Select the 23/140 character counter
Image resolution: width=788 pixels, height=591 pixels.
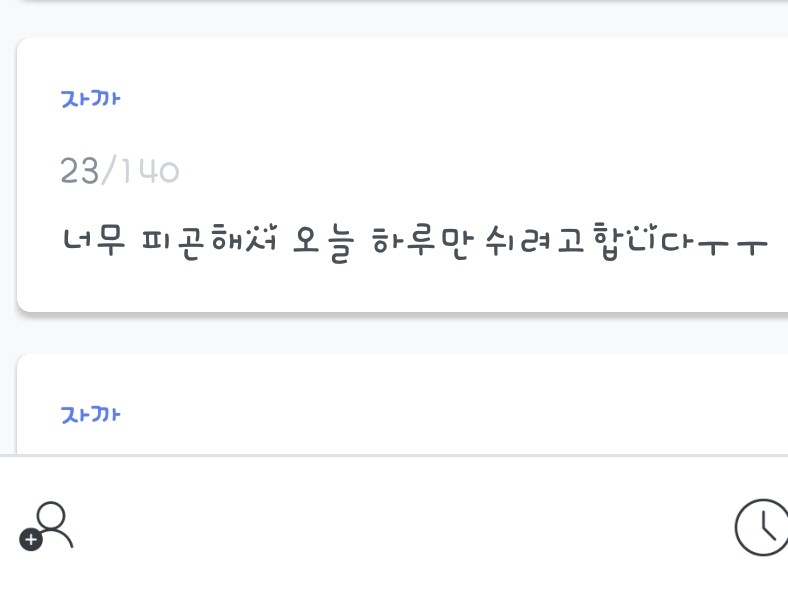(x=120, y=172)
